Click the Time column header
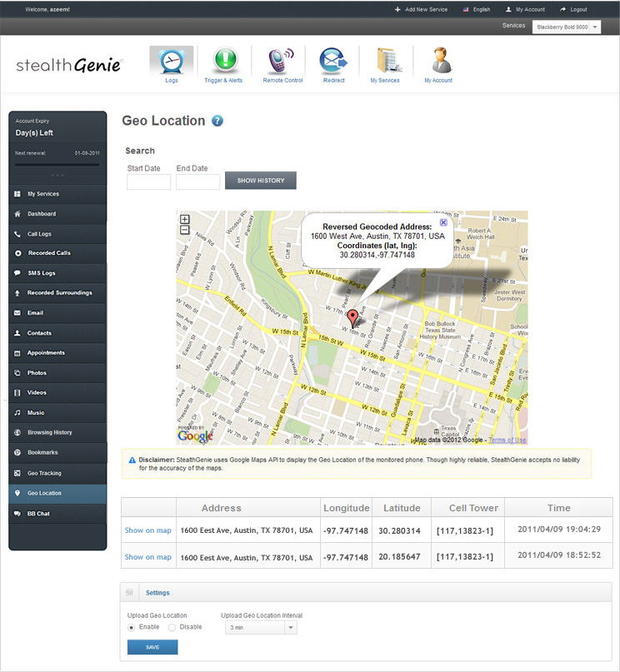 pos(558,508)
